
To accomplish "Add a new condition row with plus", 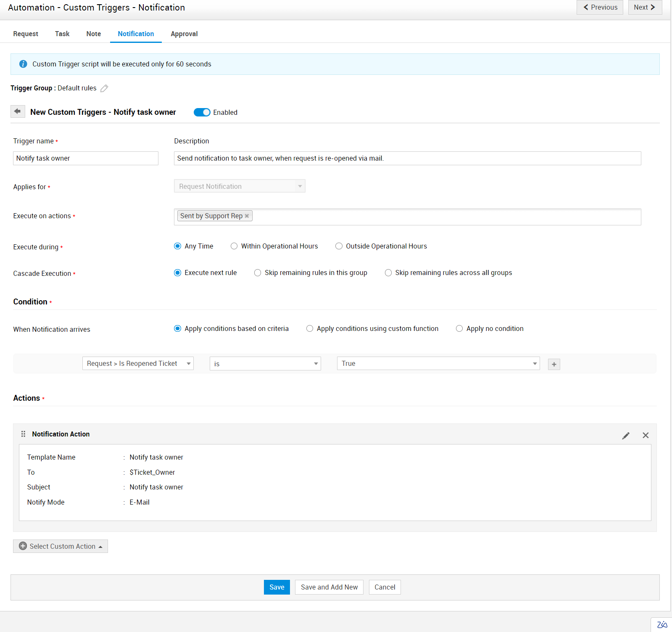I will 554,364.
